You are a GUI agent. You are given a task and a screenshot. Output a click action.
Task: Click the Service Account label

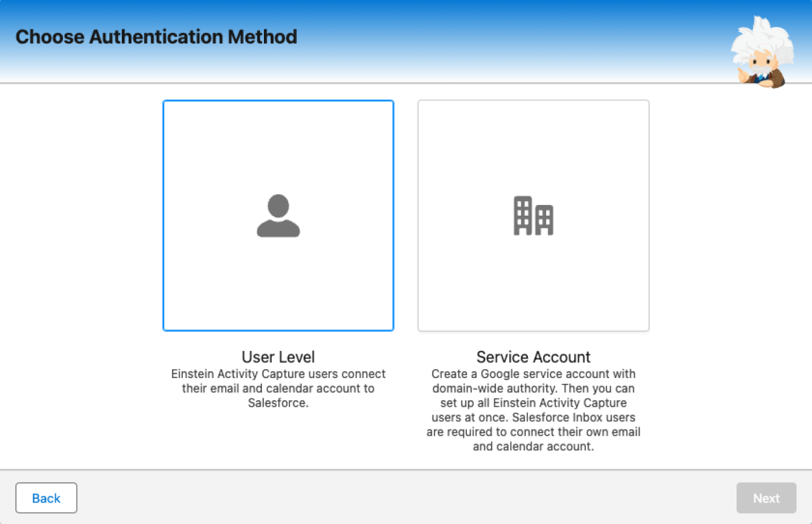(x=534, y=357)
